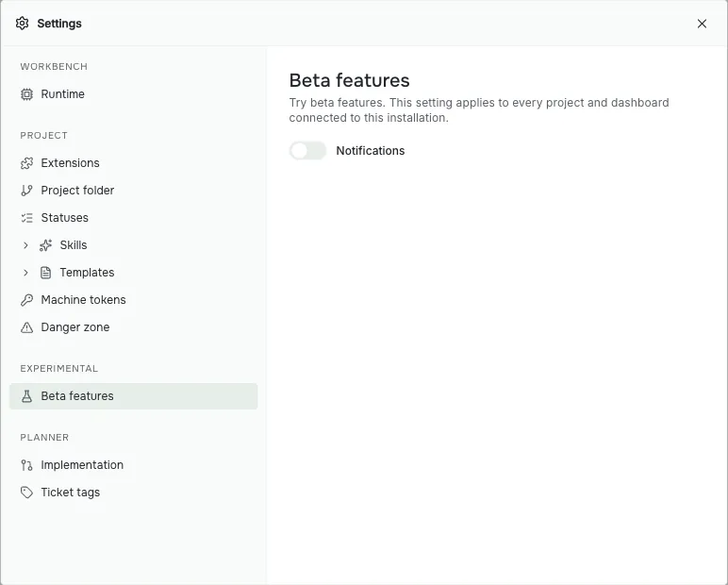
Task: Click the EXPERIMENTAL section header
Action: click(59, 369)
